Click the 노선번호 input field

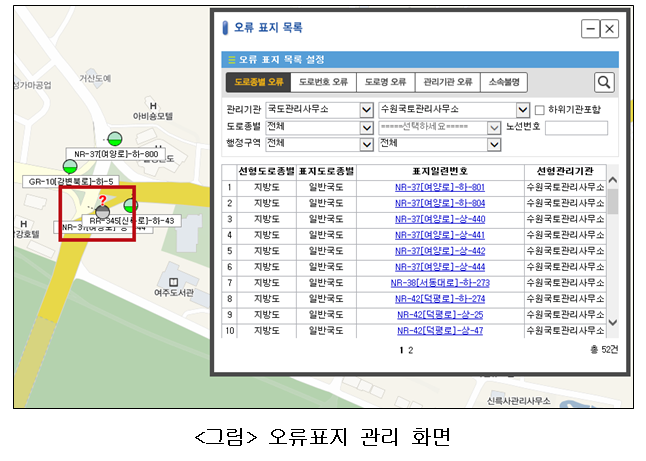575,127
